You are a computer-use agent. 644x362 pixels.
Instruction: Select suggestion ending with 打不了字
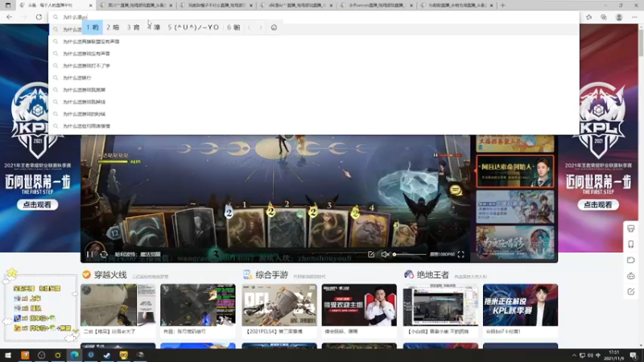click(314, 66)
